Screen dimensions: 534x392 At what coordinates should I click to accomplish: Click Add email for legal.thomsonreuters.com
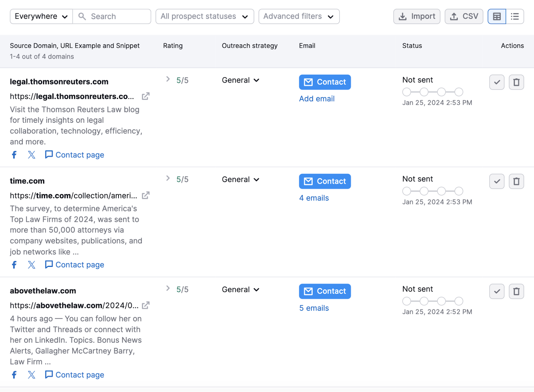pyautogui.click(x=316, y=99)
